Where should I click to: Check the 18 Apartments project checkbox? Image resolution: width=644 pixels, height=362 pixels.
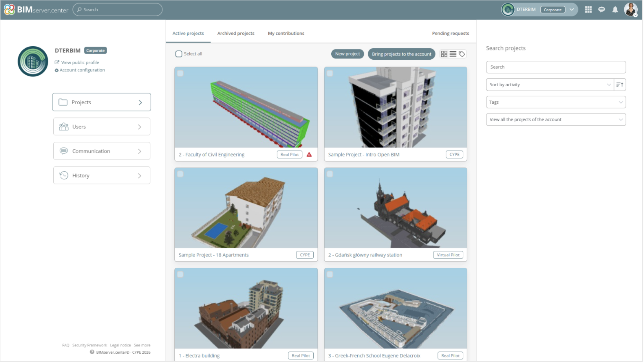180,174
